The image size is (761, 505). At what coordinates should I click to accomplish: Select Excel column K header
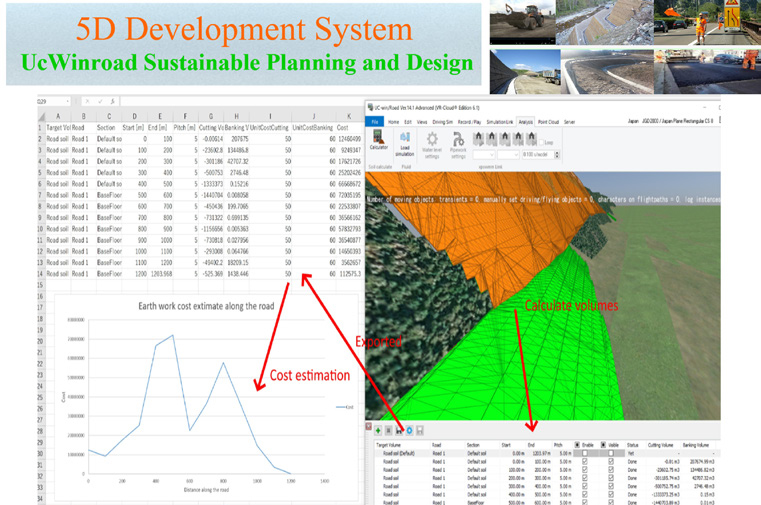coord(348,116)
